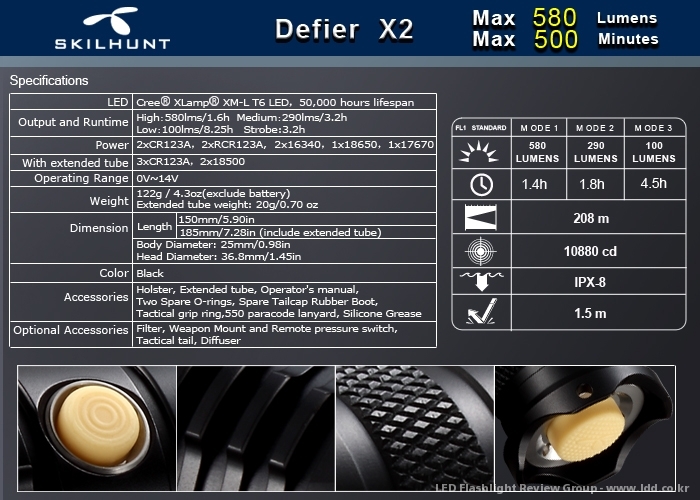Click the Low:100lms/8.25h value text
The image size is (700, 500).
click(x=184, y=129)
